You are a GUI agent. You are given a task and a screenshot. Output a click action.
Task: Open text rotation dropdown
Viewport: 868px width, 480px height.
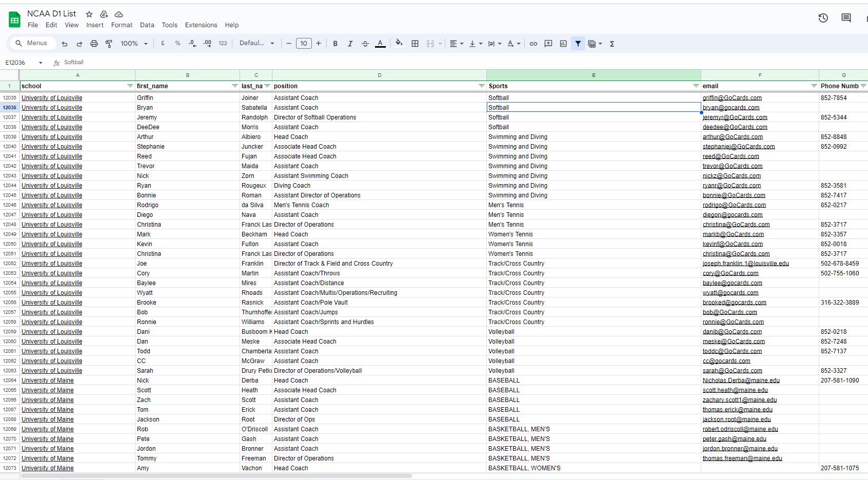click(x=514, y=44)
